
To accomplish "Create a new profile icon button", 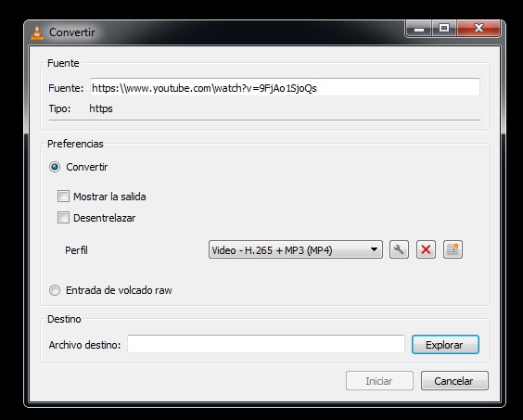I will coord(453,249).
